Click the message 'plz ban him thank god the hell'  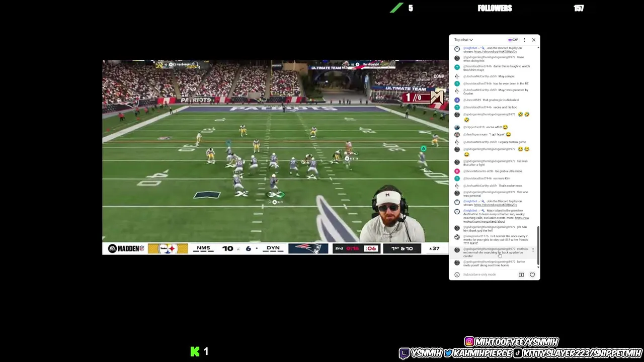[495, 229]
